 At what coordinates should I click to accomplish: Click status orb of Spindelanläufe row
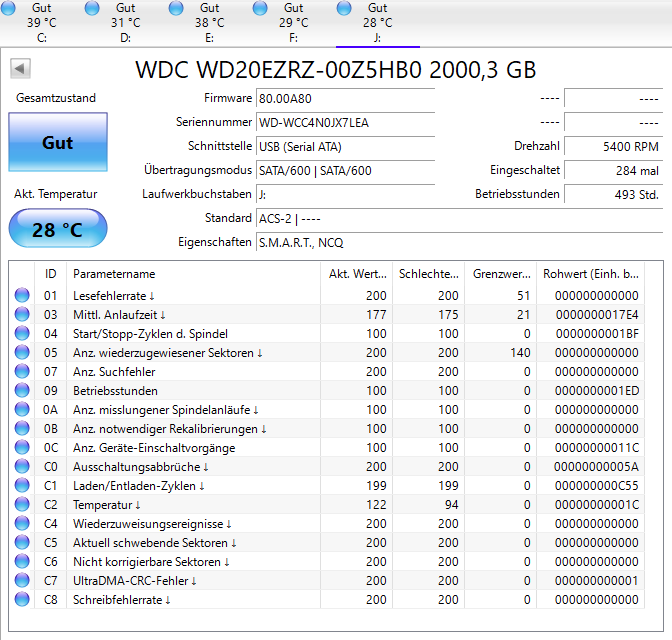pyautogui.click(x=22, y=409)
